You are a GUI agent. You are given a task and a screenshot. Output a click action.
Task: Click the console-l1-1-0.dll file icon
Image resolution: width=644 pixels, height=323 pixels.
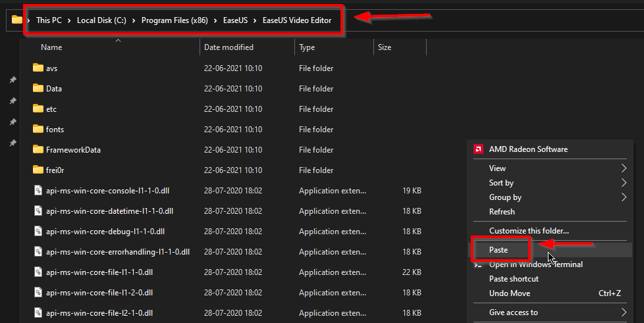pyautogui.click(x=38, y=190)
